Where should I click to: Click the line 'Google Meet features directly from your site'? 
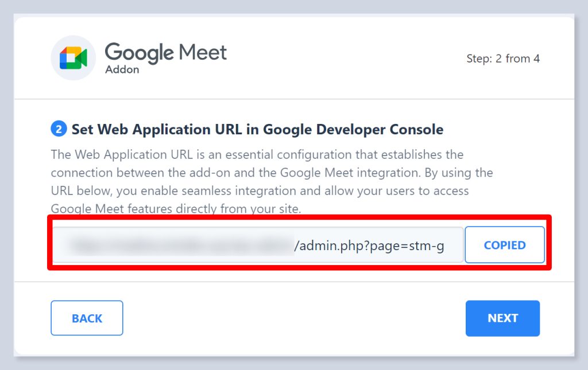pos(176,209)
